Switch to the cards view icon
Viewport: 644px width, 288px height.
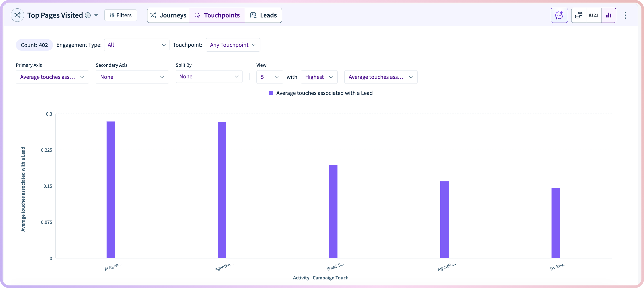point(578,15)
